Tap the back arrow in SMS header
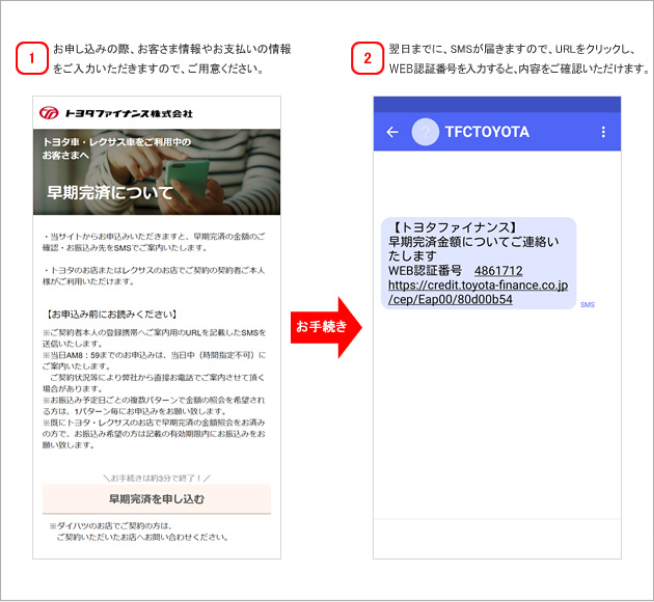654x602 pixels. pos(392,132)
